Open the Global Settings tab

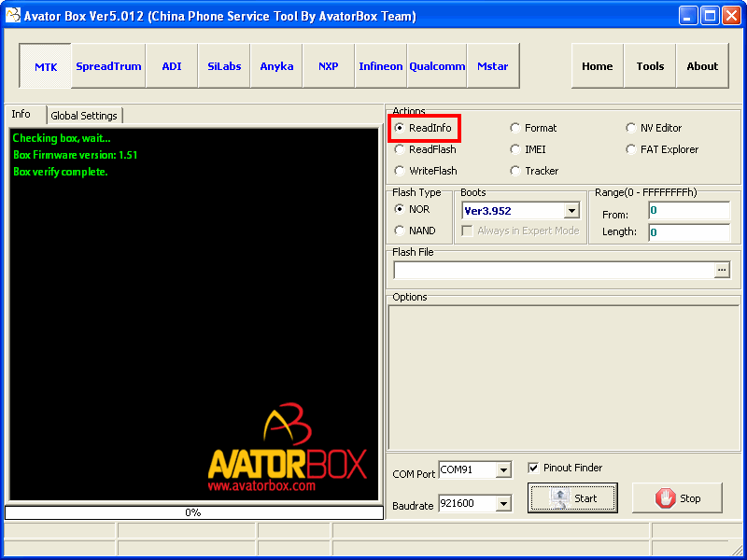pos(84,116)
